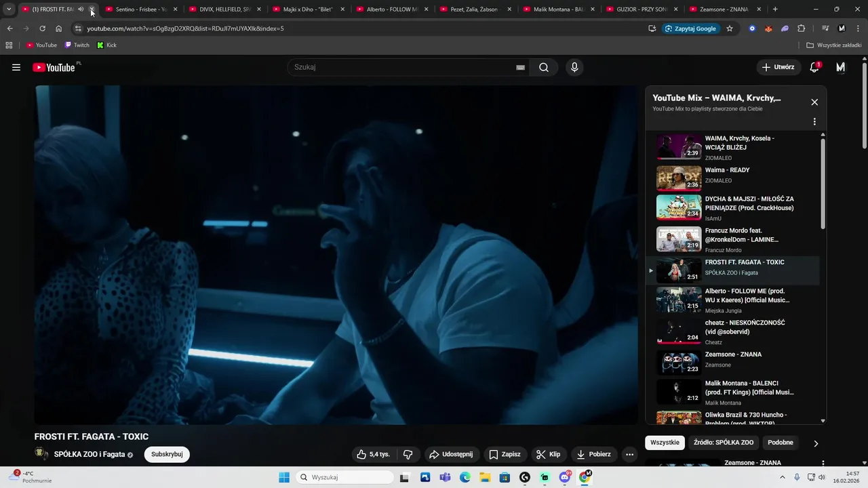Open the YouTube hamburger guide menu
Screen dimensions: 868x488
point(16,67)
